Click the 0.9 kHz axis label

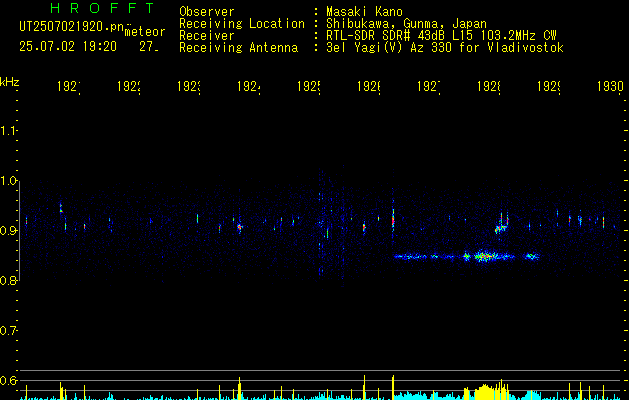pos(8,231)
